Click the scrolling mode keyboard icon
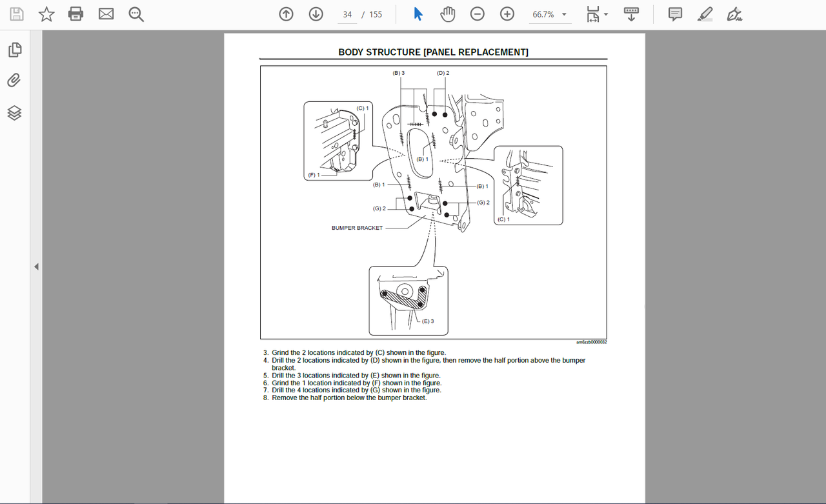Screen dimensions: 826x504 631,14
